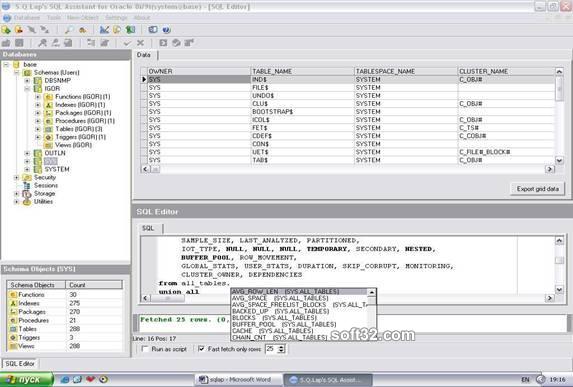Select the Sessions tree item
This screenshot has height=387, width=573.
46,186
